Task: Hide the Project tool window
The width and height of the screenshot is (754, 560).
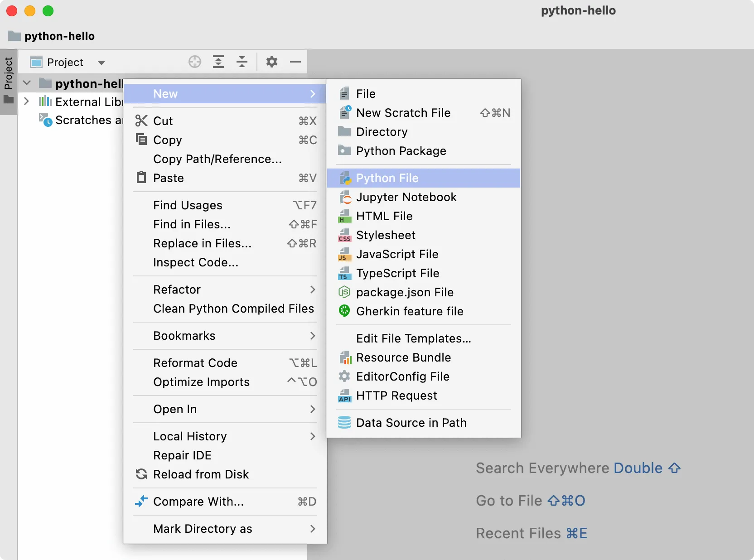Action: 295,62
